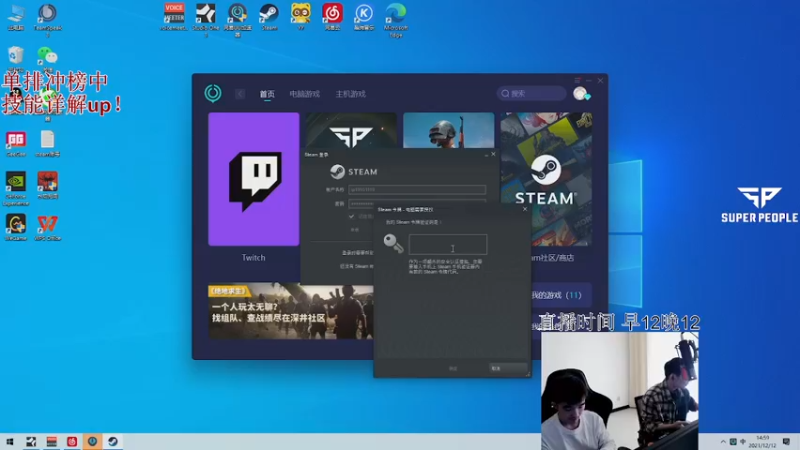Open the This PC desktop icon
Image resolution: width=800 pixels, height=450 pixels.
click(16, 16)
